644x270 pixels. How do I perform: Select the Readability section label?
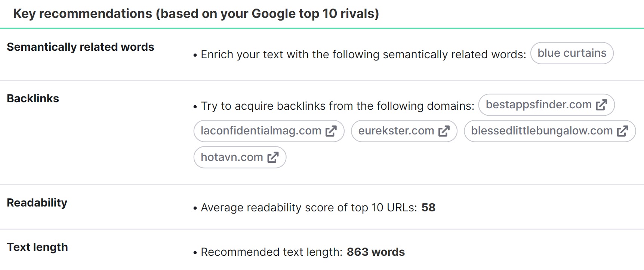coord(37,203)
